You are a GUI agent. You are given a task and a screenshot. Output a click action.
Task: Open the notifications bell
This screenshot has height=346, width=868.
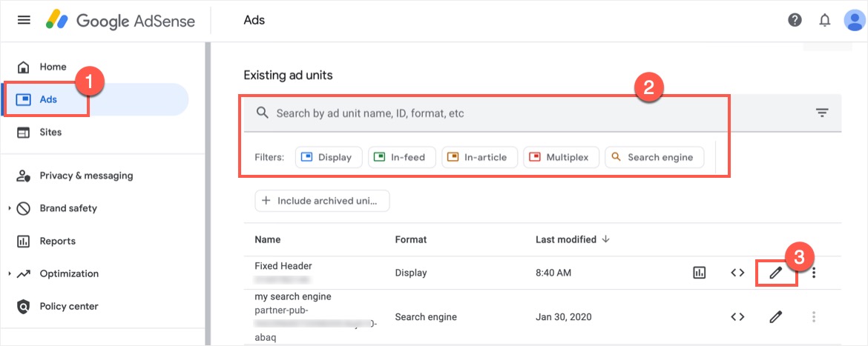825,21
